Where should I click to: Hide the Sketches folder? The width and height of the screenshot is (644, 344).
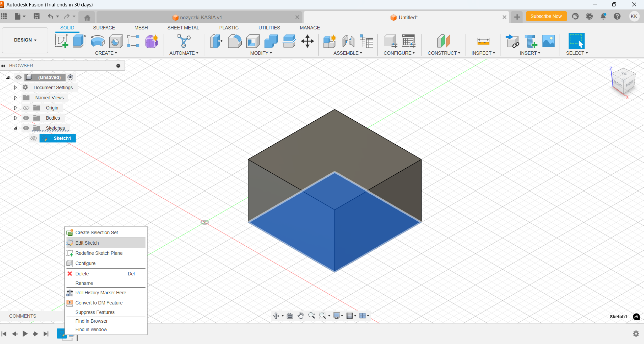(26, 128)
